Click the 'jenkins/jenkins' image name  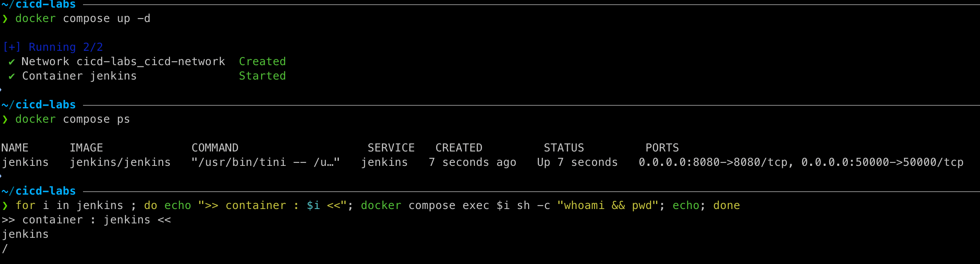point(120,162)
